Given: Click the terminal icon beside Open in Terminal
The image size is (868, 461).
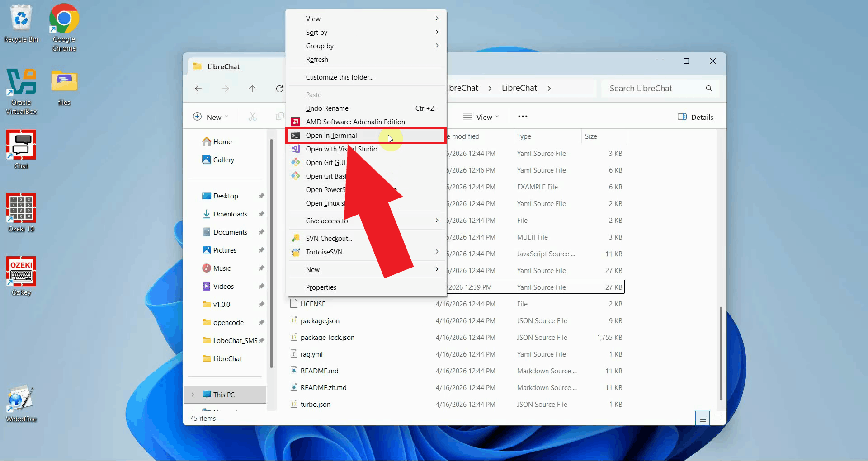Looking at the screenshot, I should pos(296,136).
